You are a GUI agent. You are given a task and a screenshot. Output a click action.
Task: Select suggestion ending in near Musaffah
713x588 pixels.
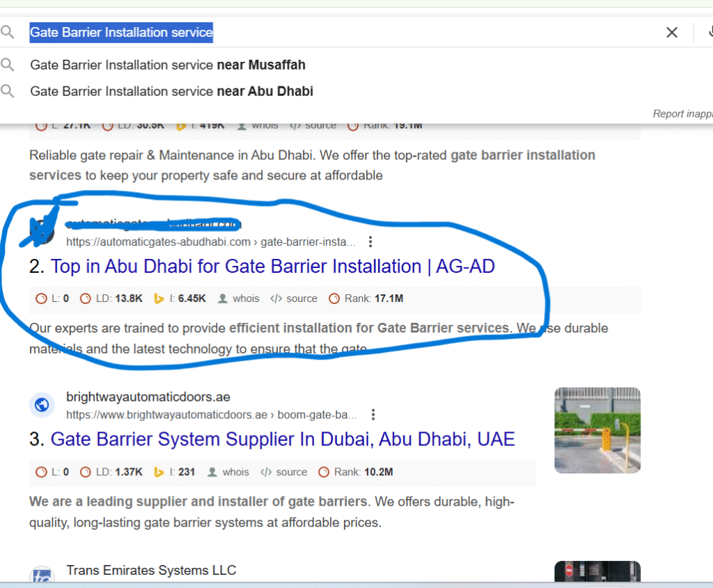(168, 65)
